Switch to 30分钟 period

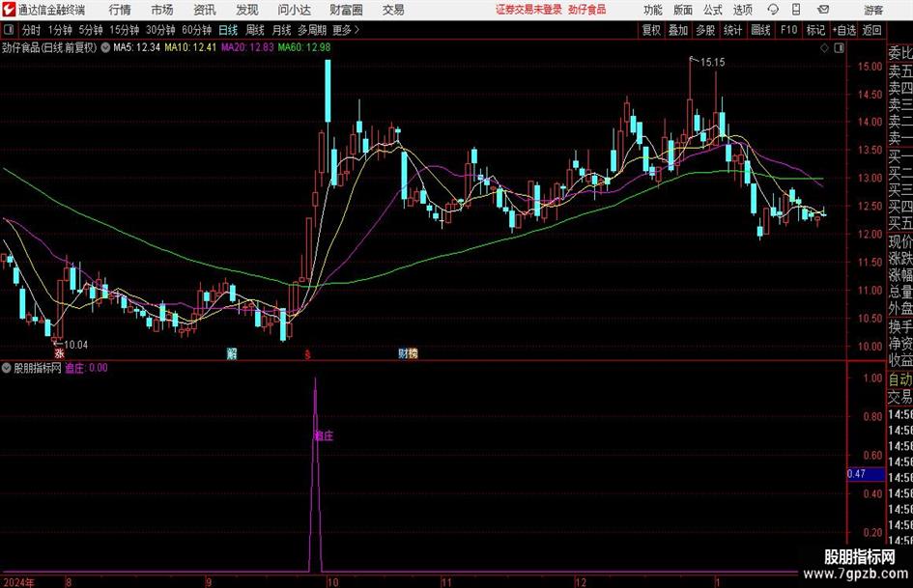click(x=160, y=30)
